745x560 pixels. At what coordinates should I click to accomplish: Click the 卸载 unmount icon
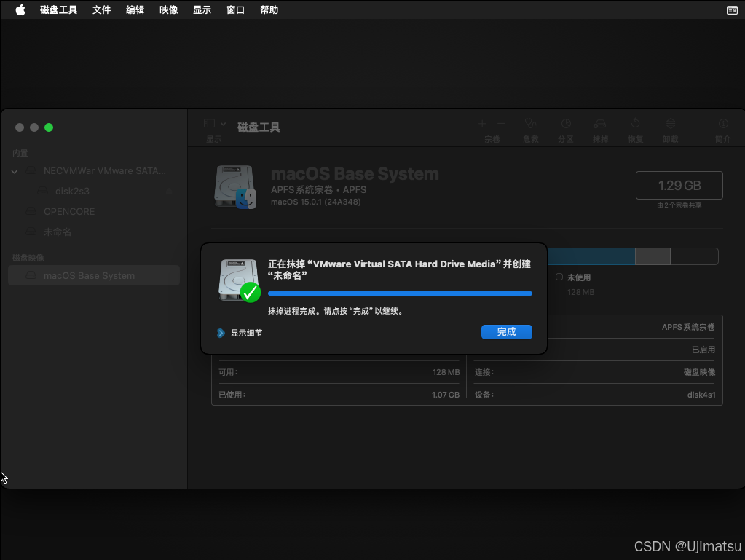pyautogui.click(x=671, y=124)
